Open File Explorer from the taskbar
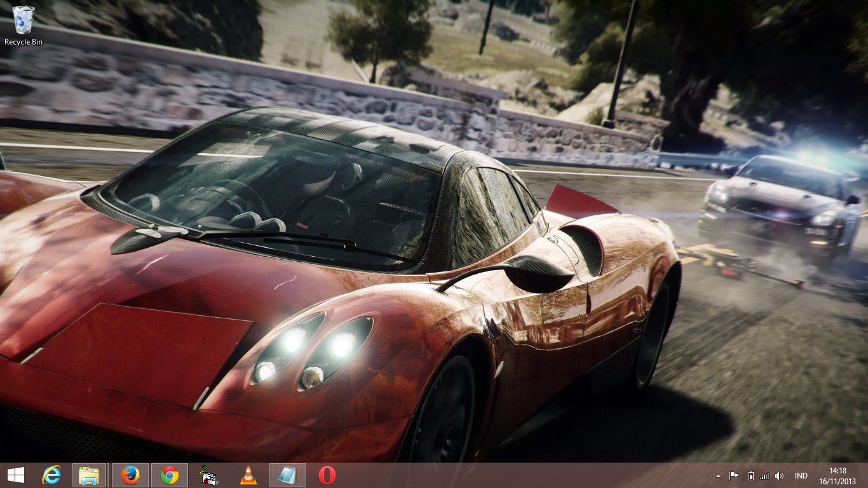 89,475
